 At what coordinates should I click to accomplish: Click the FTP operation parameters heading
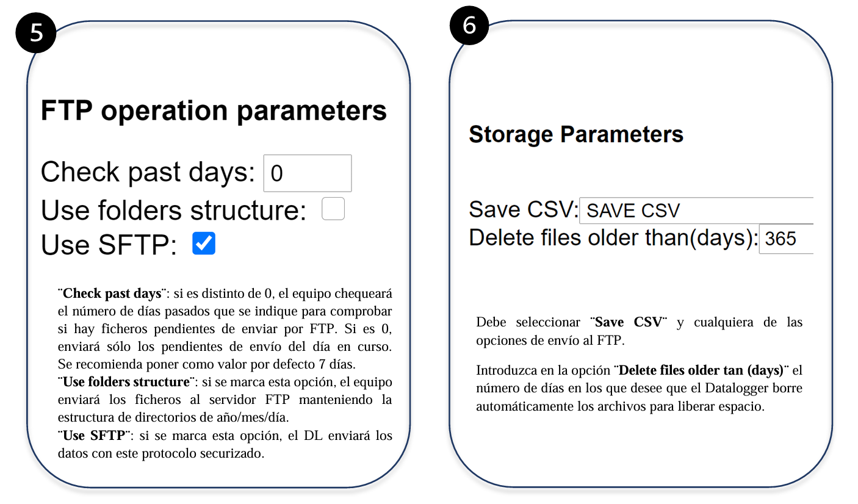coord(214,111)
